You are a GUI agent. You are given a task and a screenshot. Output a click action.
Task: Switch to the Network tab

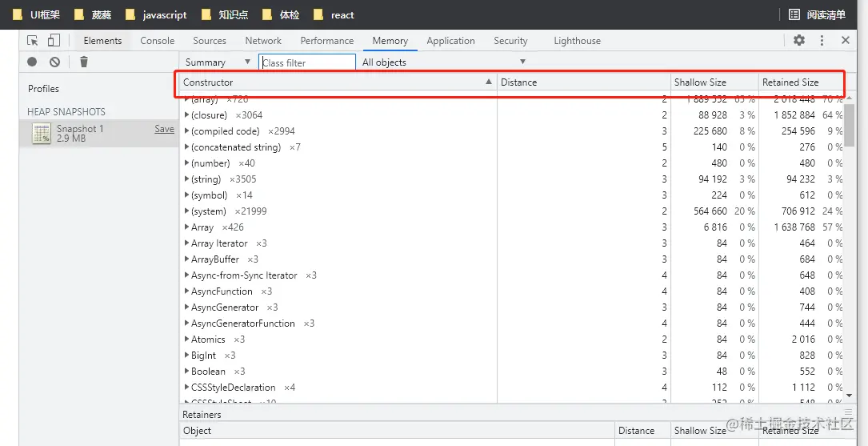pos(263,41)
